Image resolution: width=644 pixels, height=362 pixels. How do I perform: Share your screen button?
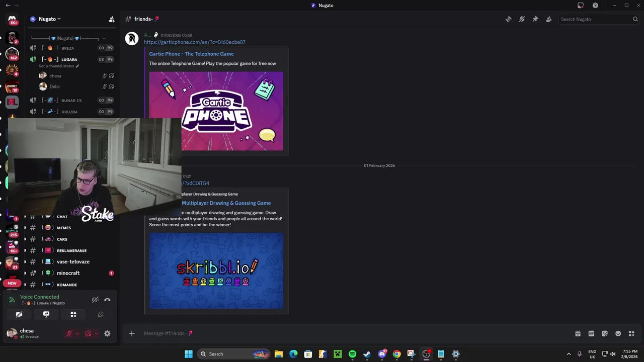[x=46, y=314]
